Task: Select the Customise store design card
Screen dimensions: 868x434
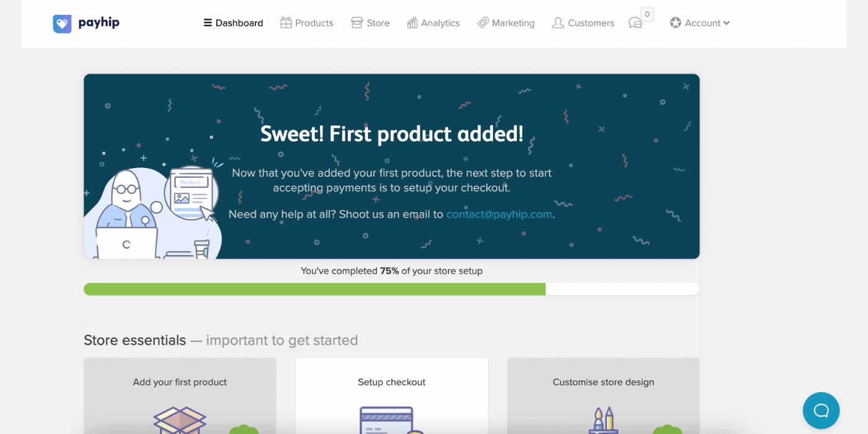Action: tap(603, 396)
